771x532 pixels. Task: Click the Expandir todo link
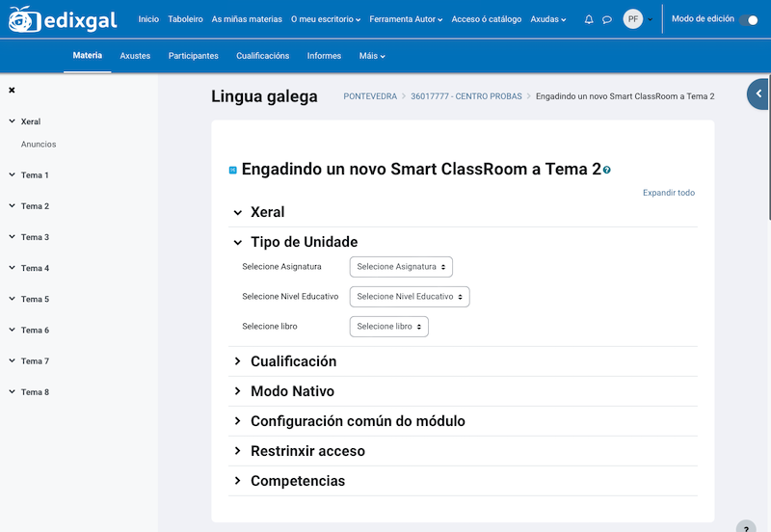click(669, 193)
